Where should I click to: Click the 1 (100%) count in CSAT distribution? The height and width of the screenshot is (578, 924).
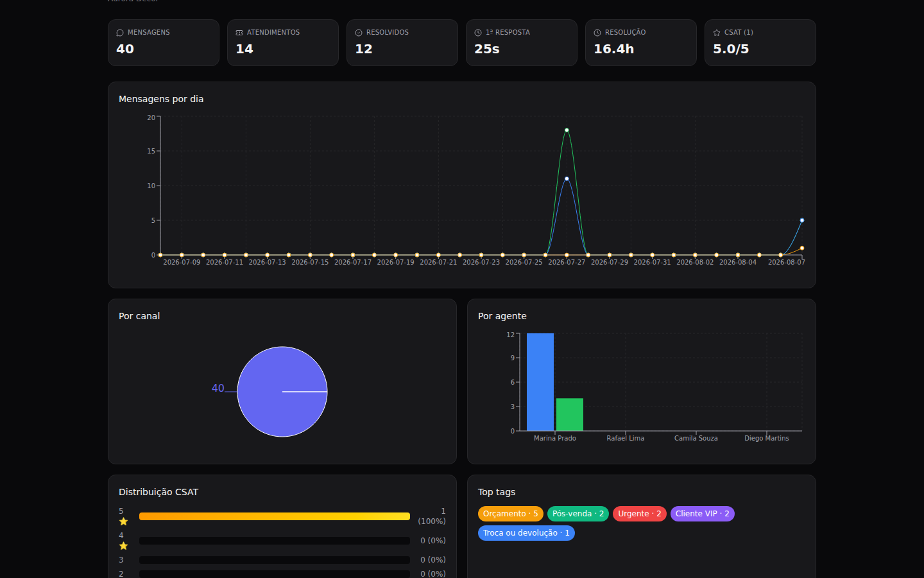point(432,516)
